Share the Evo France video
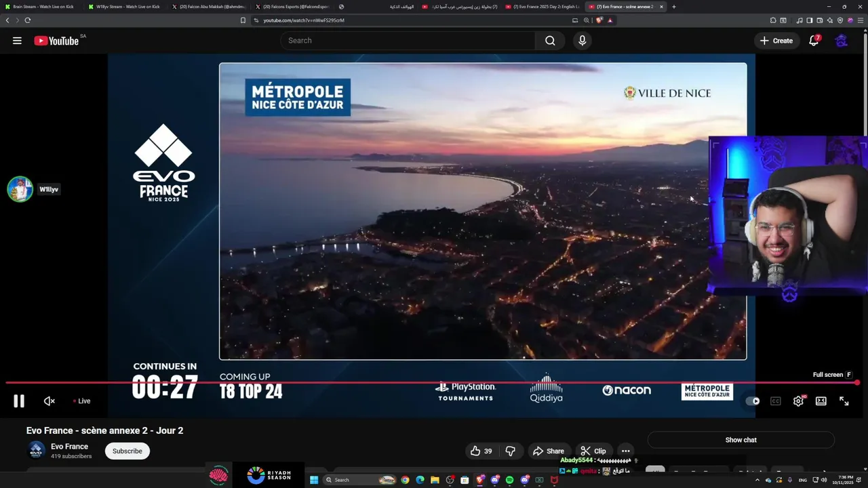Image resolution: width=868 pixels, height=488 pixels. pos(549,451)
